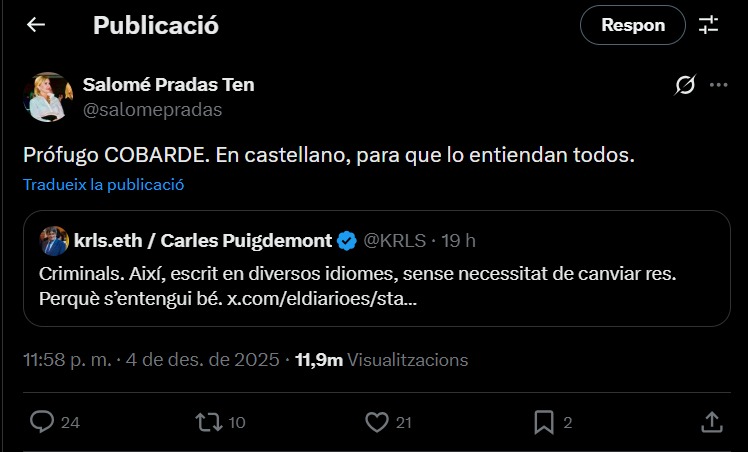Open the reply sorting settings icon
748x452 pixels.
coord(709,25)
